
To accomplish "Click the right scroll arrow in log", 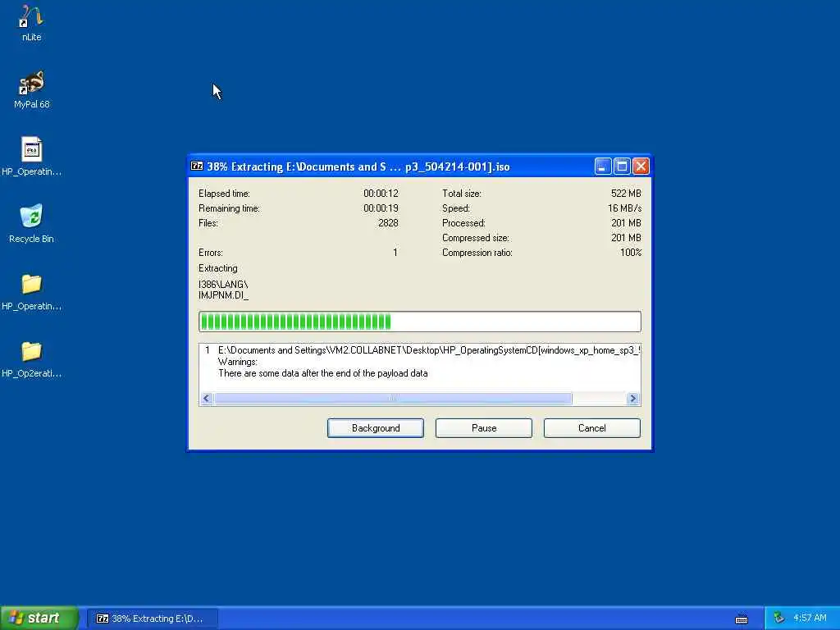I will pyautogui.click(x=632, y=398).
